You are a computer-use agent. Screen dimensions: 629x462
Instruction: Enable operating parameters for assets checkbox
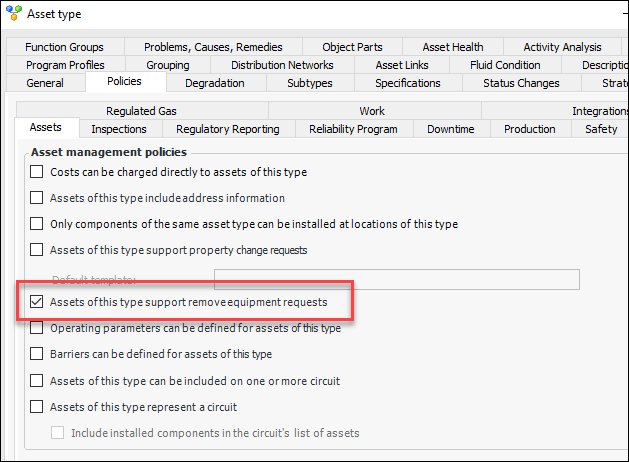point(37,328)
